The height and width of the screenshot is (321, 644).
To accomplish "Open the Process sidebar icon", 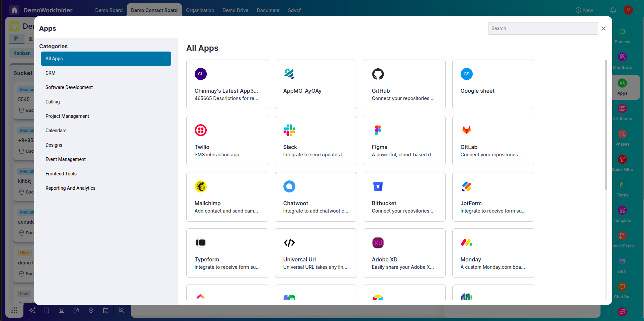I will (622, 32).
